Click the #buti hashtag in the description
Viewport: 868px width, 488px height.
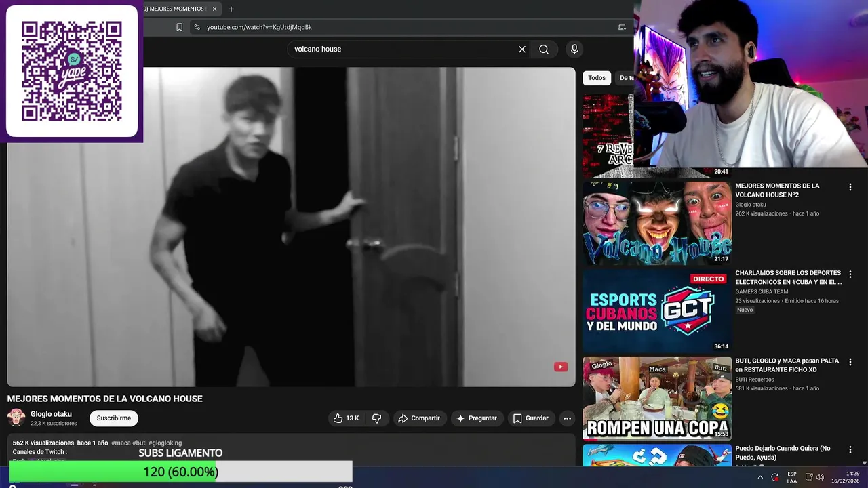tap(139, 443)
